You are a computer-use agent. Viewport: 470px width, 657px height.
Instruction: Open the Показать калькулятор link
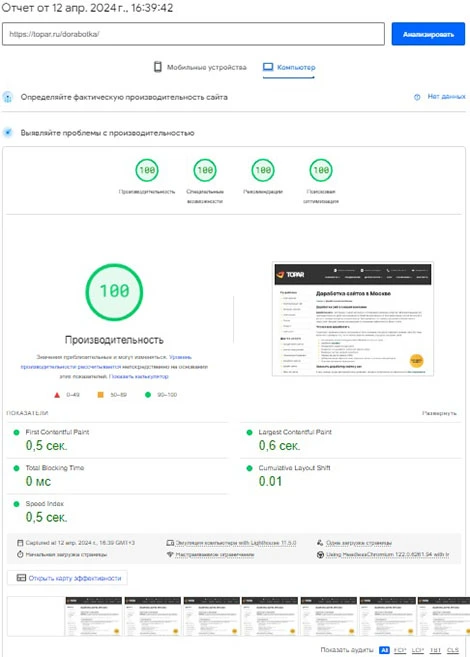click(139, 376)
